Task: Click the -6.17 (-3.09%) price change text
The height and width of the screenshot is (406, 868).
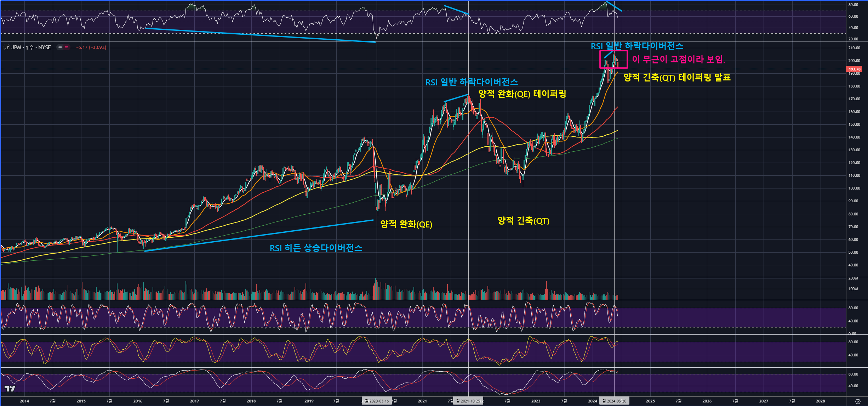Action: pos(91,47)
